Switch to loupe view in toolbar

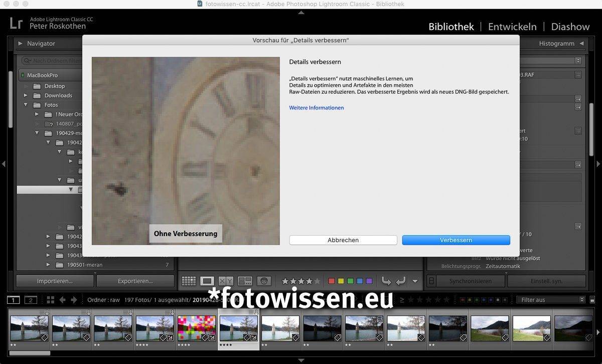(x=207, y=281)
